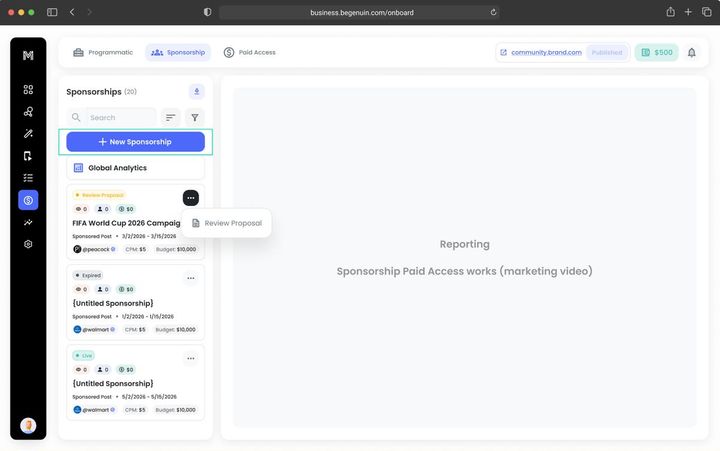Switch to the Paid Access tab

(249, 52)
